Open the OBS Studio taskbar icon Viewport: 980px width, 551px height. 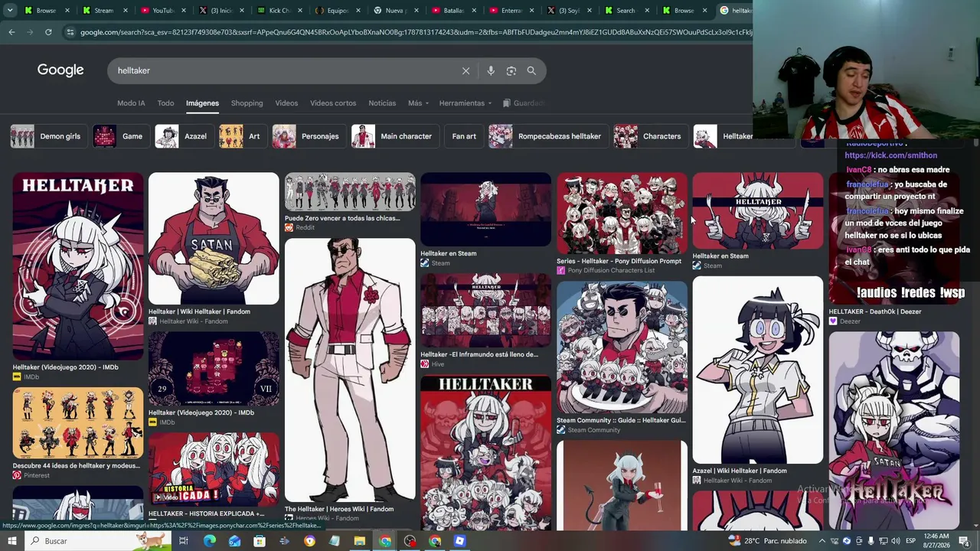click(410, 541)
